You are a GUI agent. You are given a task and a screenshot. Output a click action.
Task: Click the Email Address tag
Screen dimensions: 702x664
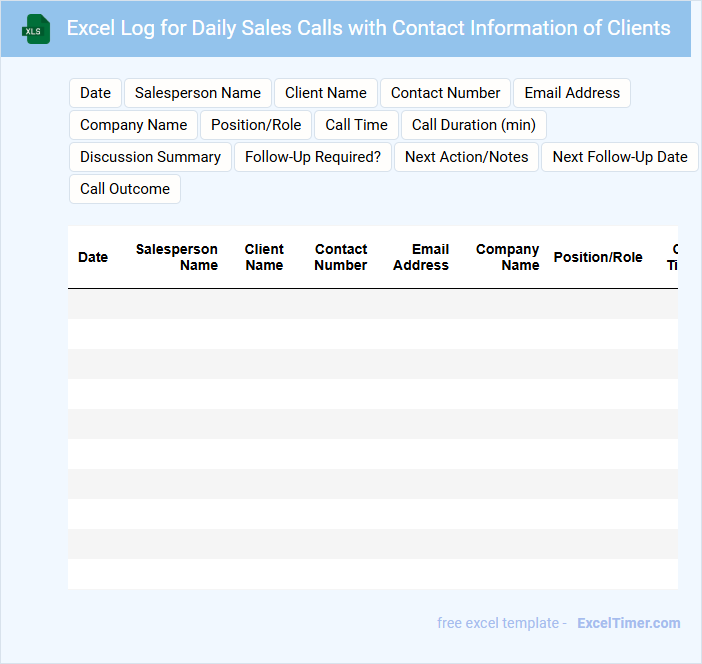[571, 93]
